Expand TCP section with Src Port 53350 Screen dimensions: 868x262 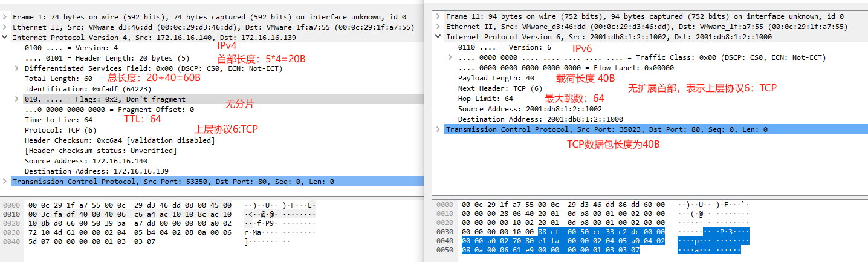(x=5, y=182)
